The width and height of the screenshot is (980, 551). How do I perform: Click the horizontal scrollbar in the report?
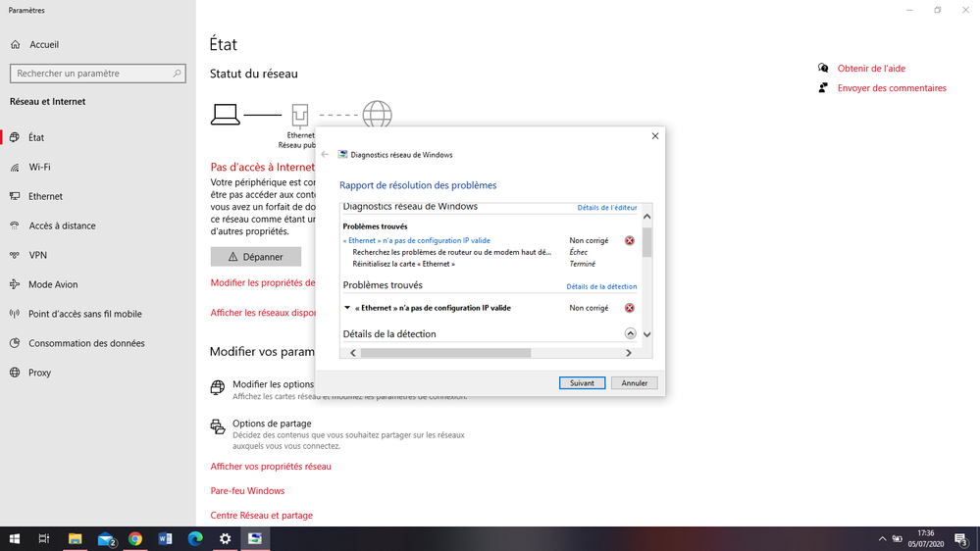(445, 353)
